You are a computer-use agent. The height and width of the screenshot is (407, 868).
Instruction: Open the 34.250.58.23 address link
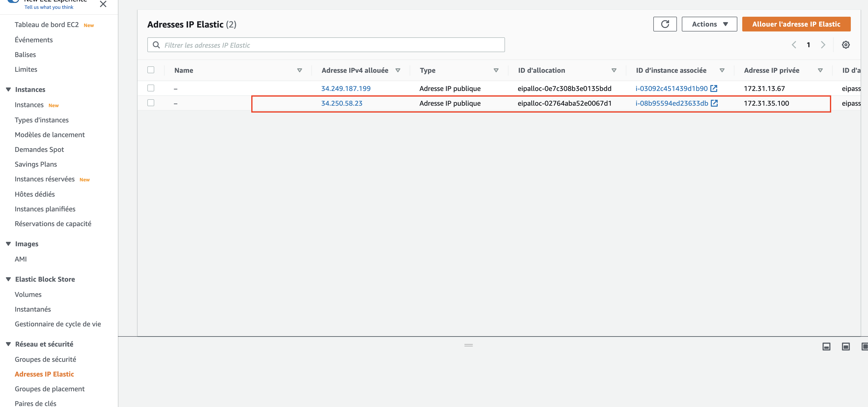coord(341,103)
